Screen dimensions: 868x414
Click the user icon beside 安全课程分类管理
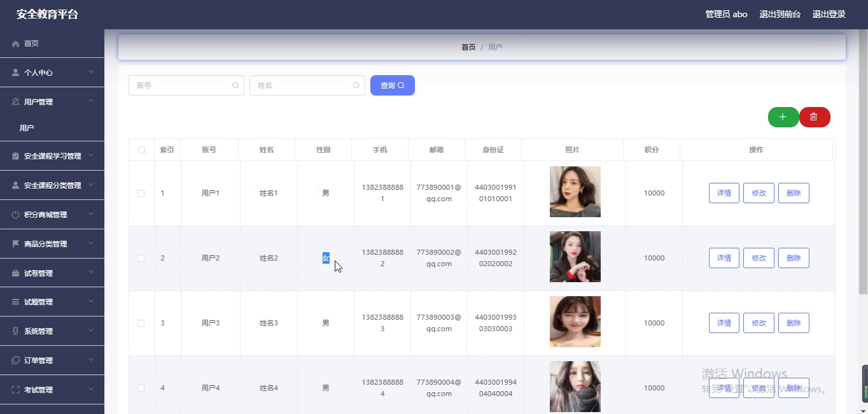(x=16, y=185)
